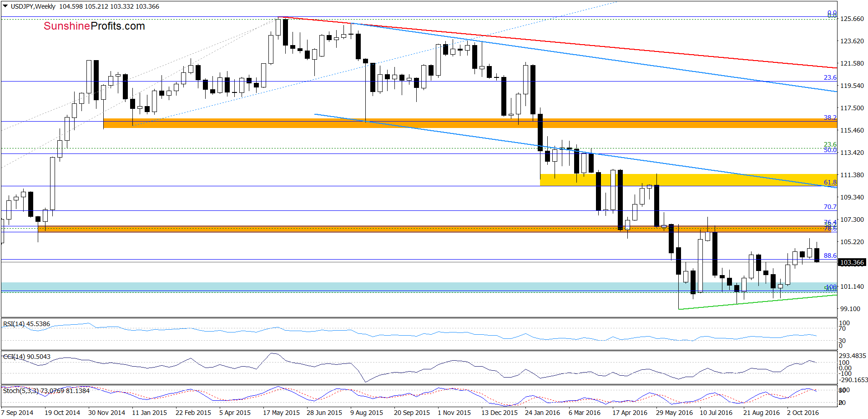Image resolution: width=868 pixels, height=419 pixels.
Task: Select the blue 23.6 Fibonacci label near 119.540
Action: (x=830, y=77)
